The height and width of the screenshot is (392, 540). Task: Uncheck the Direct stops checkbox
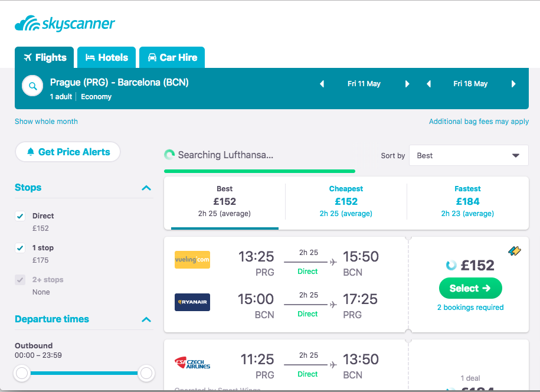(20, 216)
